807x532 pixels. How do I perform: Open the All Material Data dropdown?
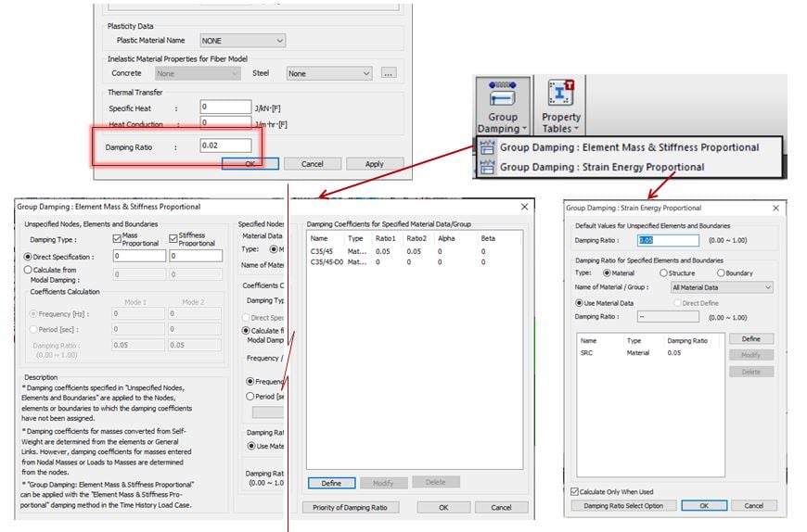coord(722,288)
